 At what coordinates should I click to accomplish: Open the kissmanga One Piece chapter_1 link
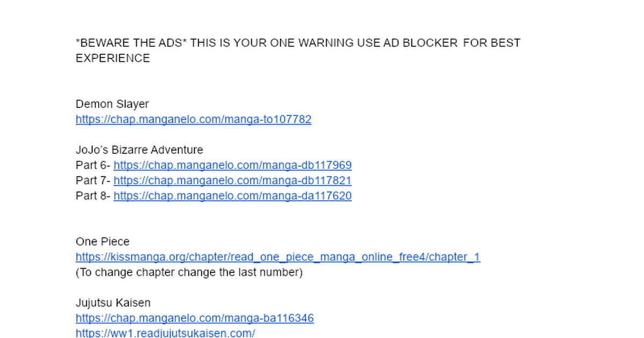(278, 257)
